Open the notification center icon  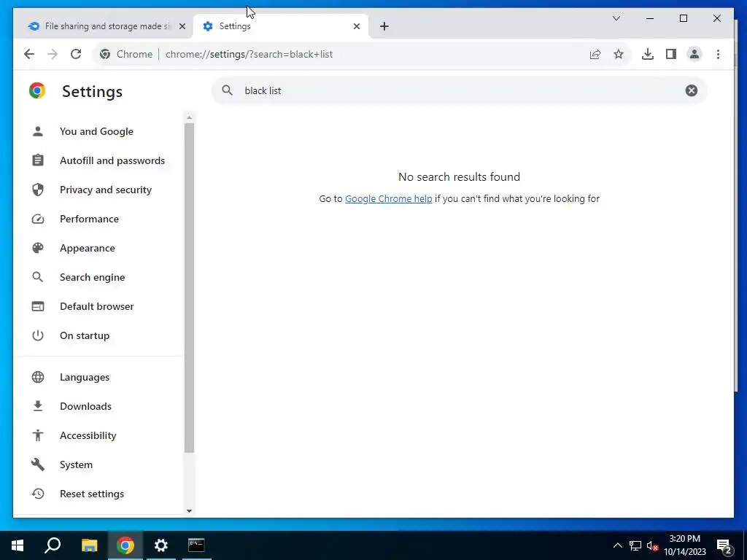(x=724, y=546)
